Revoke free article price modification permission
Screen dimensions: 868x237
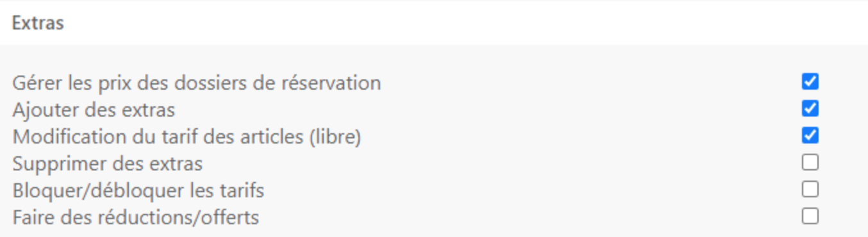pos(810,135)
